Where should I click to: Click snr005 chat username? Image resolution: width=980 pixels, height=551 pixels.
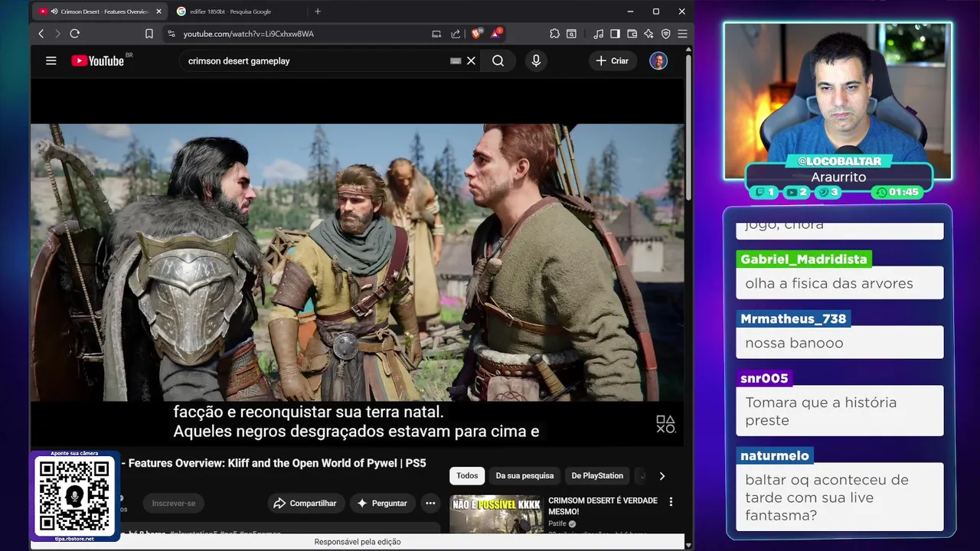pyautogui.click(x=764, y=378)
